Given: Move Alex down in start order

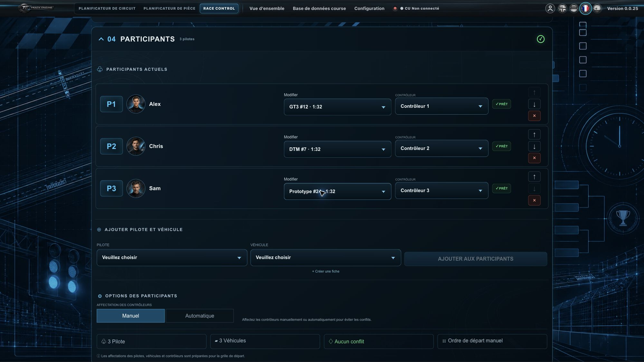Looking at the screenshot, I should (534, 104).
